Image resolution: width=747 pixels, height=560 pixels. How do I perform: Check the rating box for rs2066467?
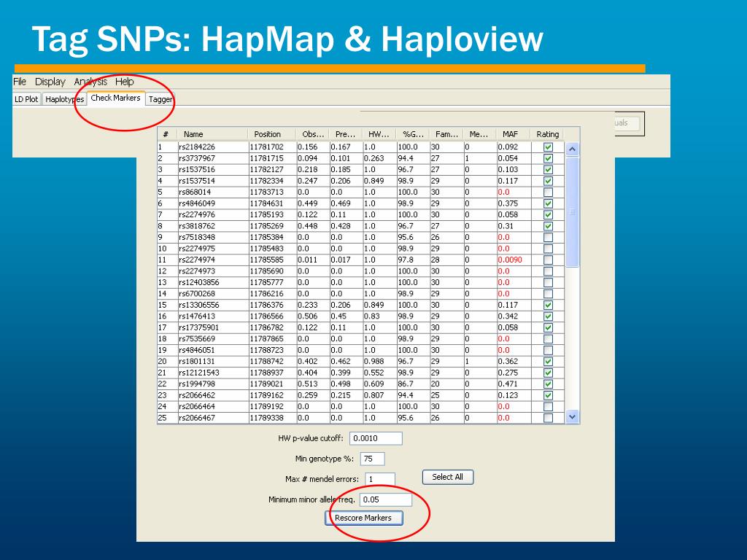[x=548, y=418]
